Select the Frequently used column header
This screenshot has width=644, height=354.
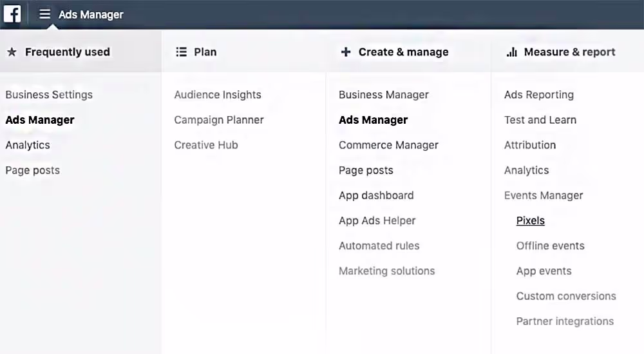pyautogui.click(x=68, y=52)
